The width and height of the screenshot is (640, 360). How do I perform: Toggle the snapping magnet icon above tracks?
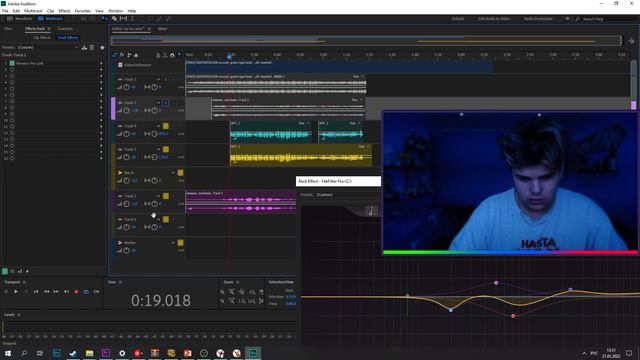[172, 55]
